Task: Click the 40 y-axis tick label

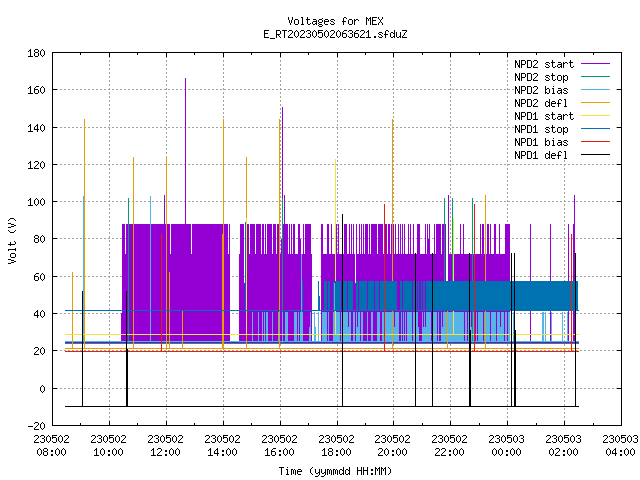Action: point(39,314)
